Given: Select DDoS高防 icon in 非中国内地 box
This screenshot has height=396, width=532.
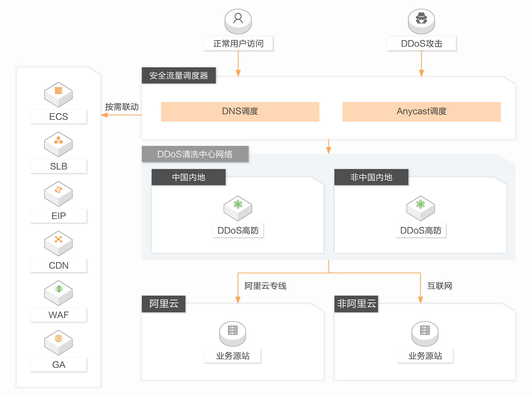Looking at the screenshot, I should (x=420, y=208).
